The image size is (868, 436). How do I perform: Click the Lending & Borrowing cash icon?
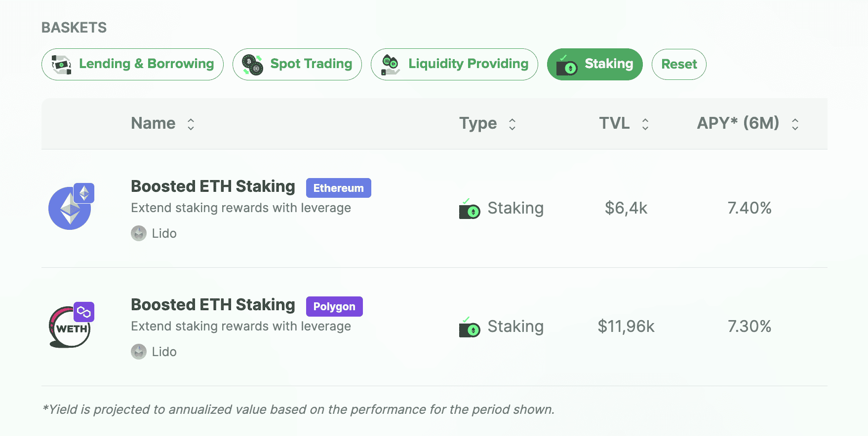62,65
